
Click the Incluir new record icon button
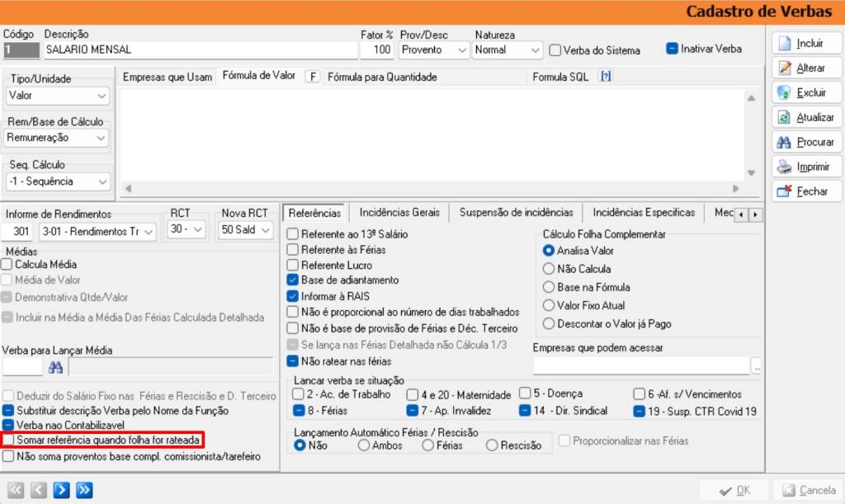pos(805,43)
